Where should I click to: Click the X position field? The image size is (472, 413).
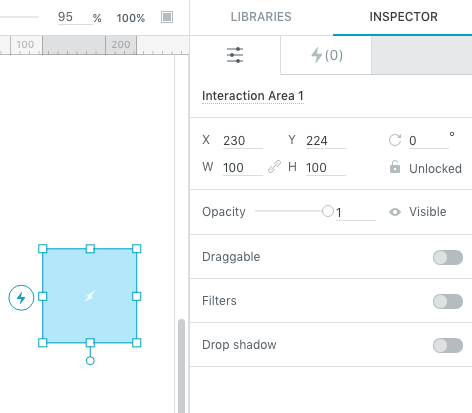243,141
